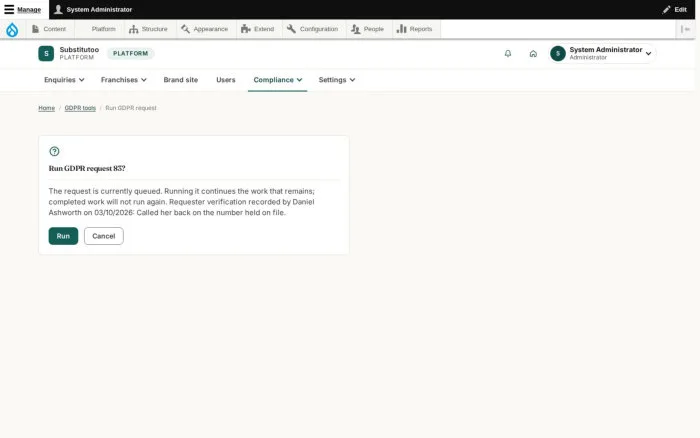Expand the Compliance dropdown menu
This screenshot has width=700, height=438.
pyautogui.click(x=278, y=80)
